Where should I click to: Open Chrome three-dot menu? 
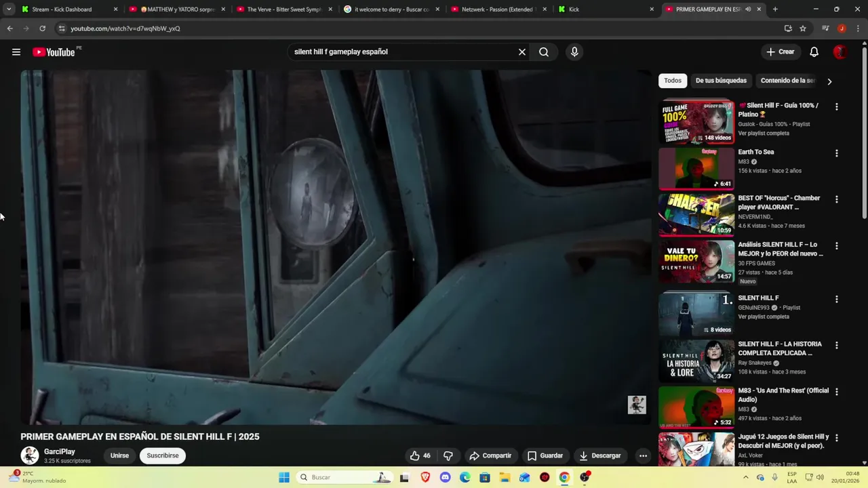858,28
